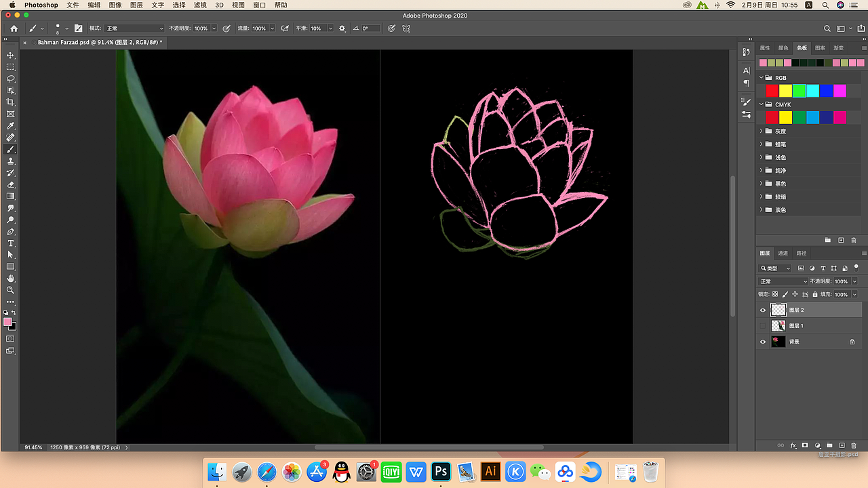Viewport: 868px width, 488px height.
Task: Select the Brush tool in toolbox
Action: (10, 149)
